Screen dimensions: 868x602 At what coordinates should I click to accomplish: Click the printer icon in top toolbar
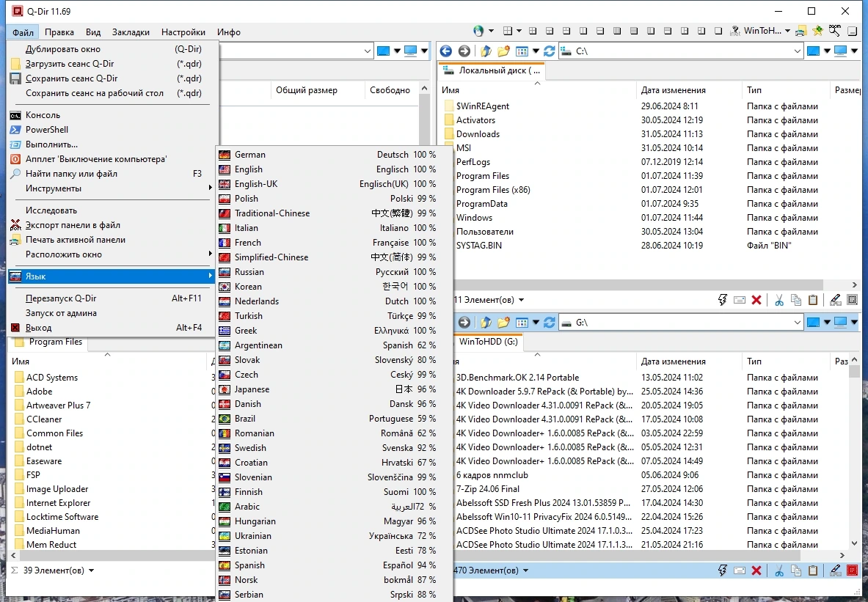tap(801, 31)
